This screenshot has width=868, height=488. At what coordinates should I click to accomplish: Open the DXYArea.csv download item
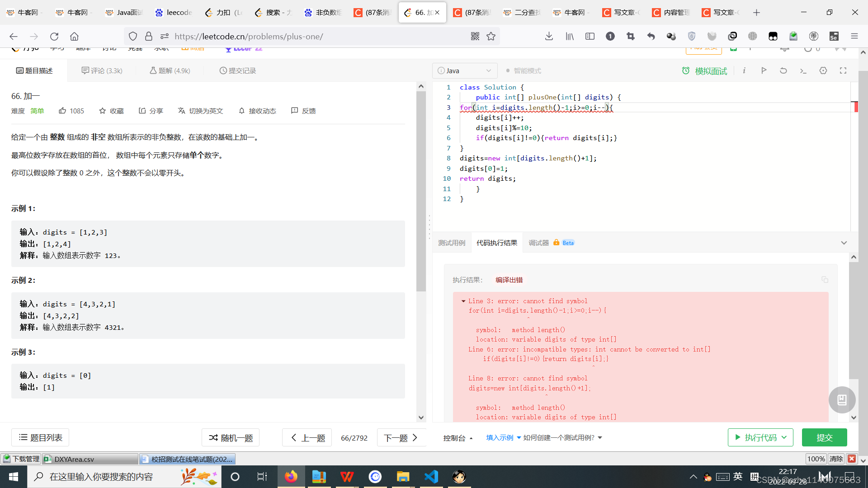point(90,459)
